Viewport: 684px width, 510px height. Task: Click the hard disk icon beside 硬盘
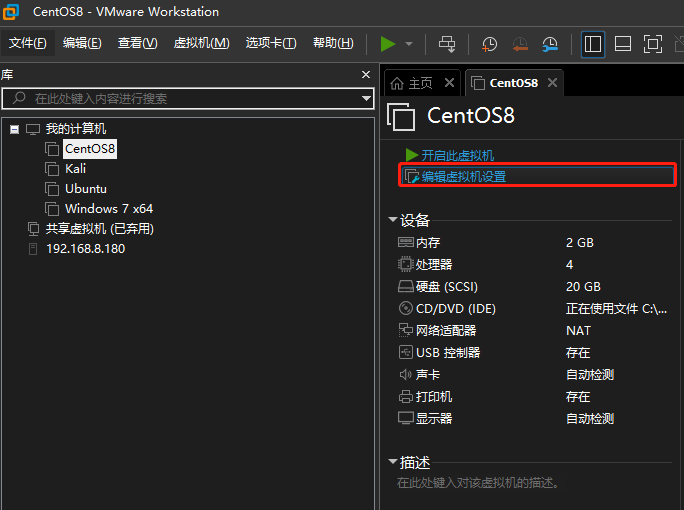pos(406,286)
